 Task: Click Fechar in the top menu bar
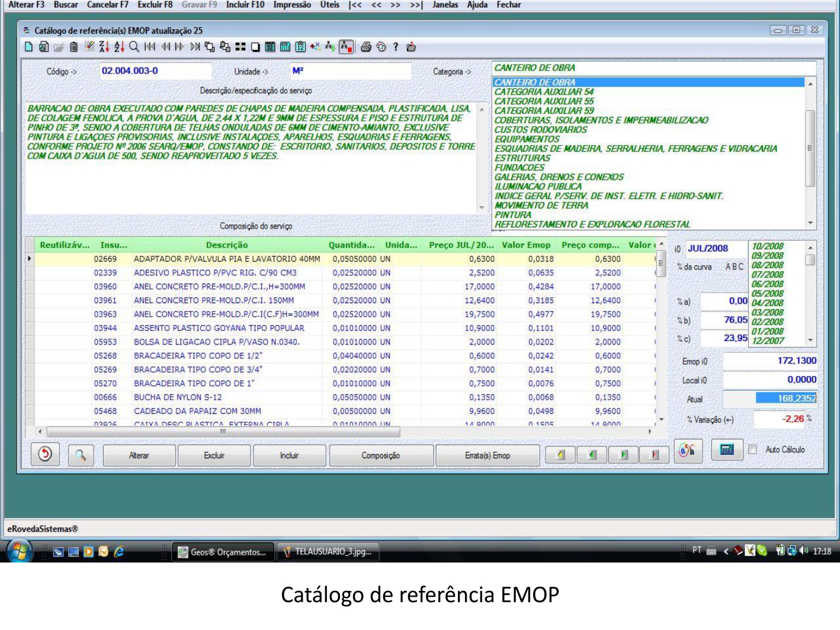tap(509, 5)
